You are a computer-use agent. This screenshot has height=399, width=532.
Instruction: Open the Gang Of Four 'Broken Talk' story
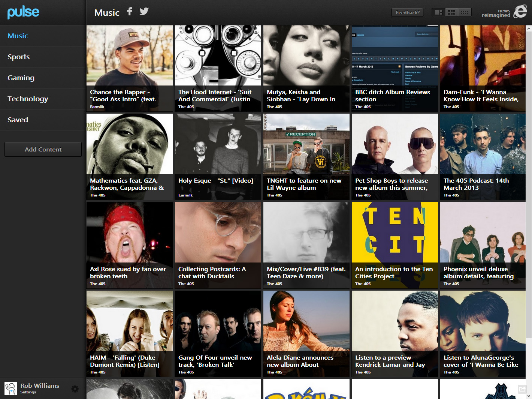click(218, 334)
